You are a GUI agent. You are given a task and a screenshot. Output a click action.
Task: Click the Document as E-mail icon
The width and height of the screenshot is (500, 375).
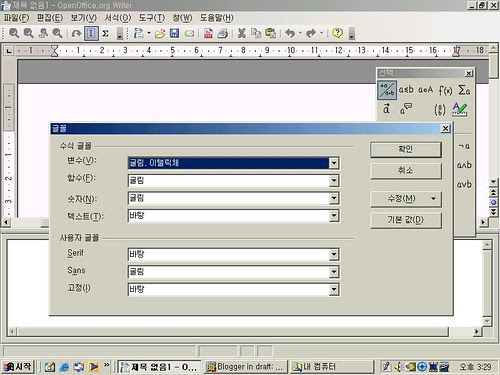click(189, 33)
